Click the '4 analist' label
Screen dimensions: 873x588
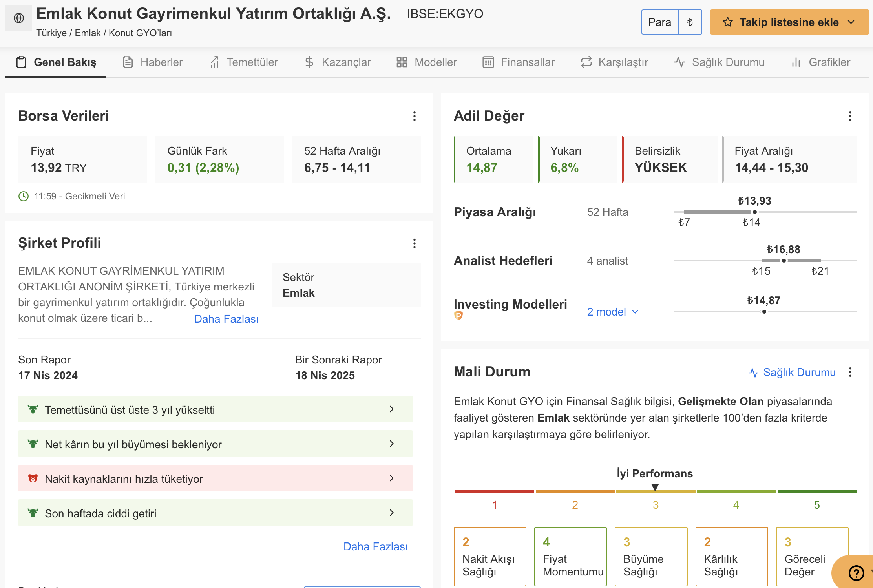point(608,261)
